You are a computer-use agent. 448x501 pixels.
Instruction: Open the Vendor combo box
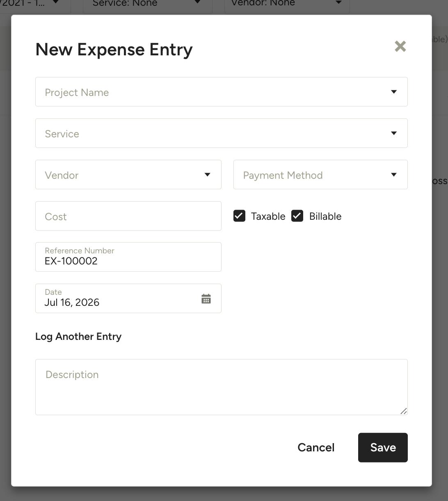click(128, 175)
